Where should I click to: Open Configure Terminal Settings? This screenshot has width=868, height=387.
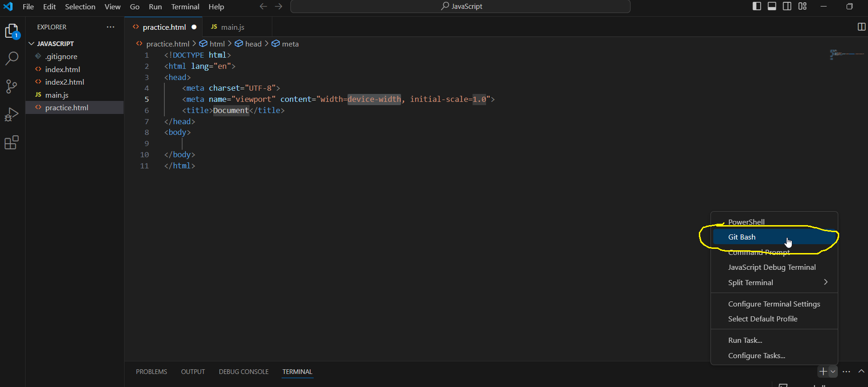pos(774,304)
